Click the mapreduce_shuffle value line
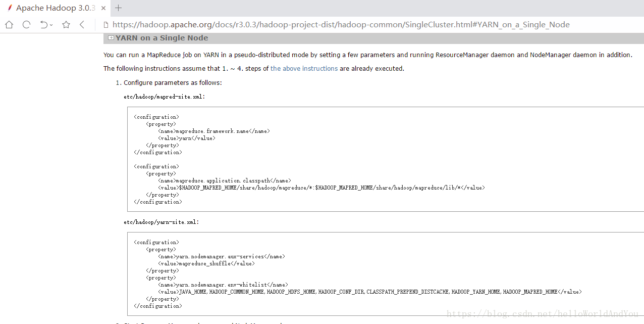This screenshot has height=324, width=644. click(206, 263)
